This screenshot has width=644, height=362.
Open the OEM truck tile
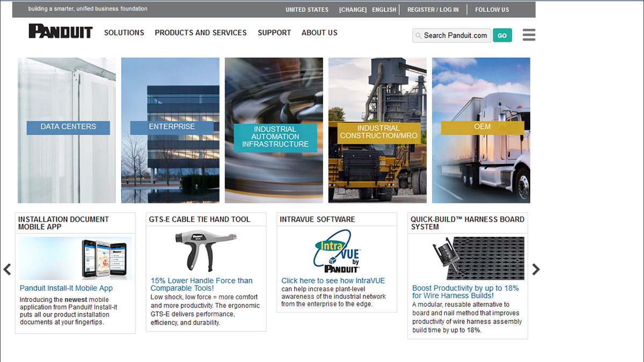tap(481, 130)
